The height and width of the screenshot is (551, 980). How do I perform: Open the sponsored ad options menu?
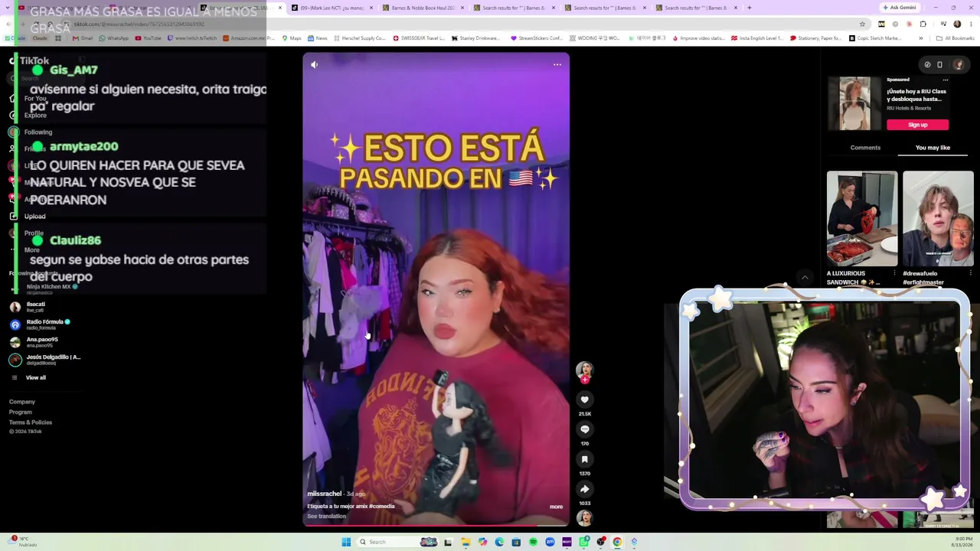[x=946, y=80]
